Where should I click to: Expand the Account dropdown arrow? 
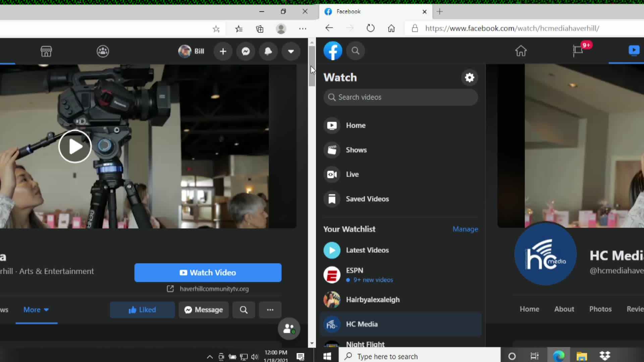pyautogui.click(x=291, y=51)
